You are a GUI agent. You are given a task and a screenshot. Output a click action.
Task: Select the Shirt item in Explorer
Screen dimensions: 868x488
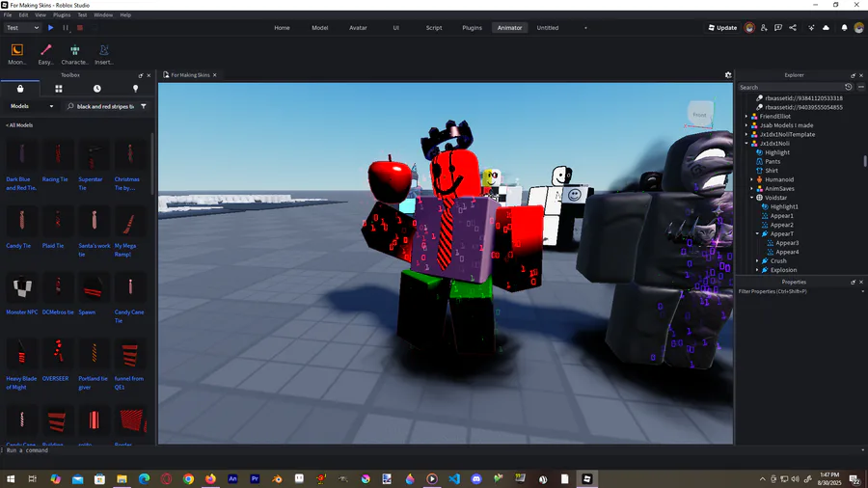pyautogui.click(x=772, y=171)
